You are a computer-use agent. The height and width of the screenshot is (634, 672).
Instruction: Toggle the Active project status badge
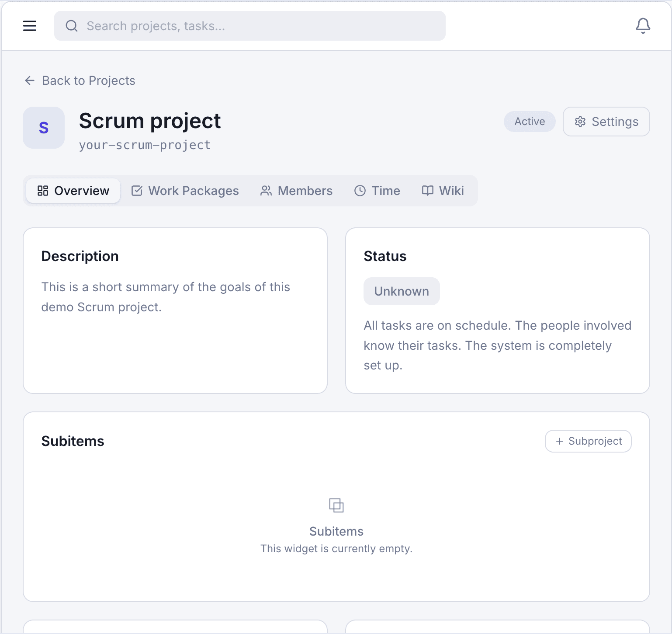click(x=530, y=122)
